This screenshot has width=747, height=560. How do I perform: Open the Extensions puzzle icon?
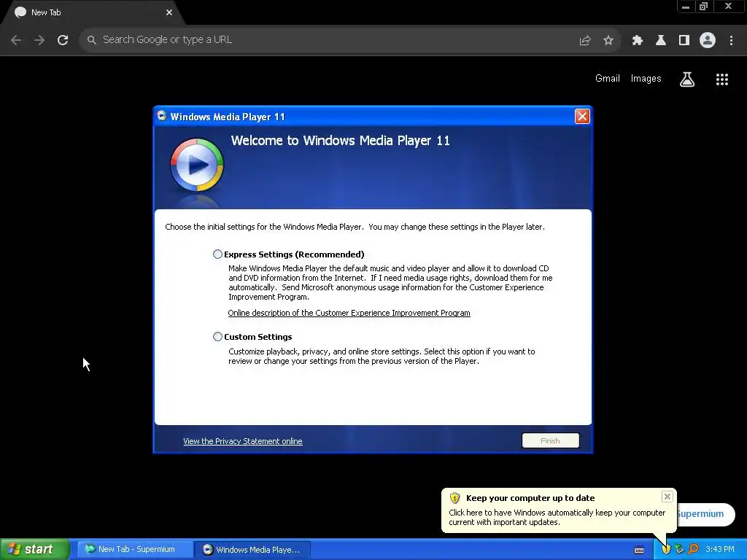(x=638, y=40)
